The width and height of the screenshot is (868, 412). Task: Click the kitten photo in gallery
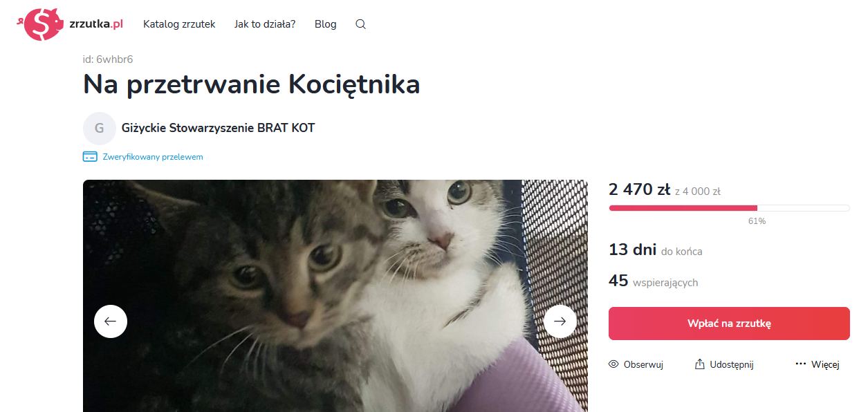(x=335, y=296)
